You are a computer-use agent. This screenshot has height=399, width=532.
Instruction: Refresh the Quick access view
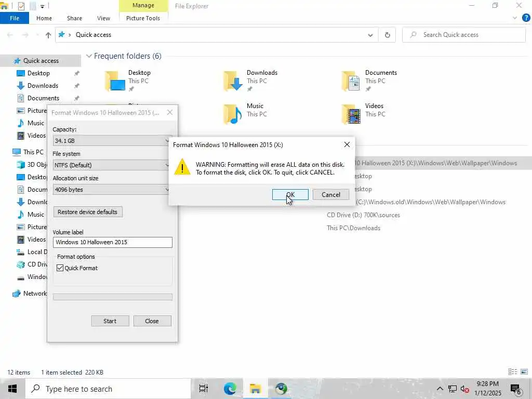tap(388, 35)
